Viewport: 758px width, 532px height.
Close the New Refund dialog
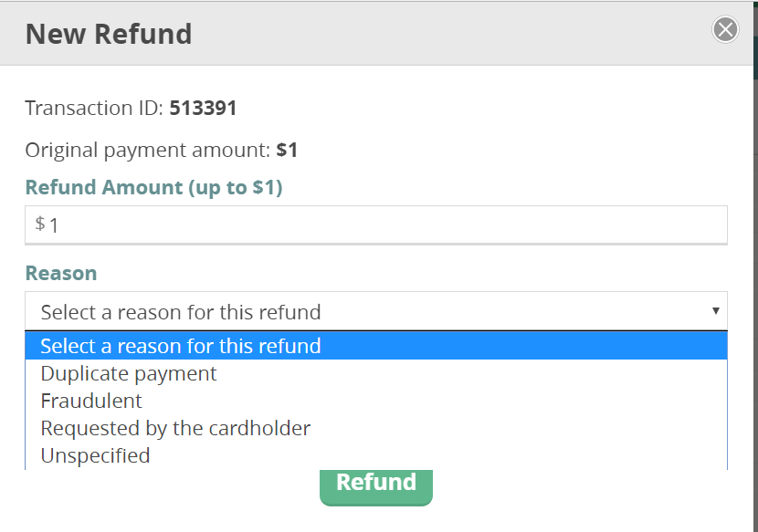[x=725, y=30]
